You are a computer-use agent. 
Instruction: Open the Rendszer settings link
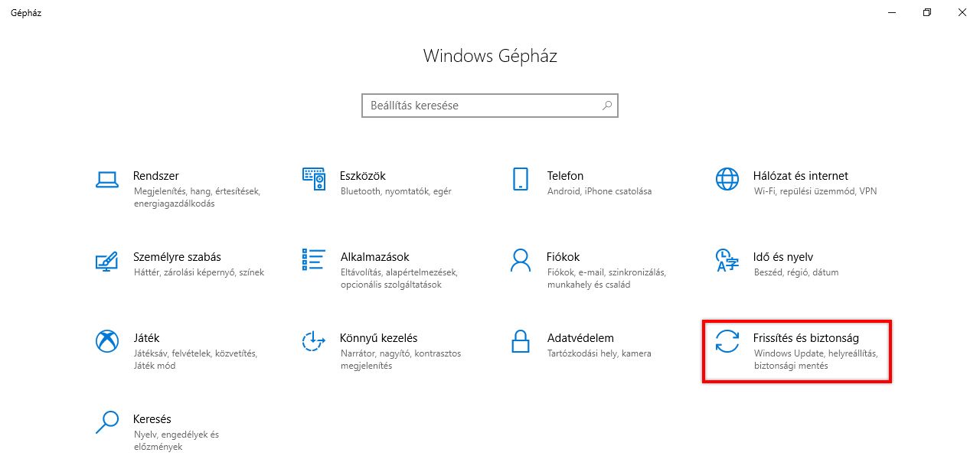155,176
